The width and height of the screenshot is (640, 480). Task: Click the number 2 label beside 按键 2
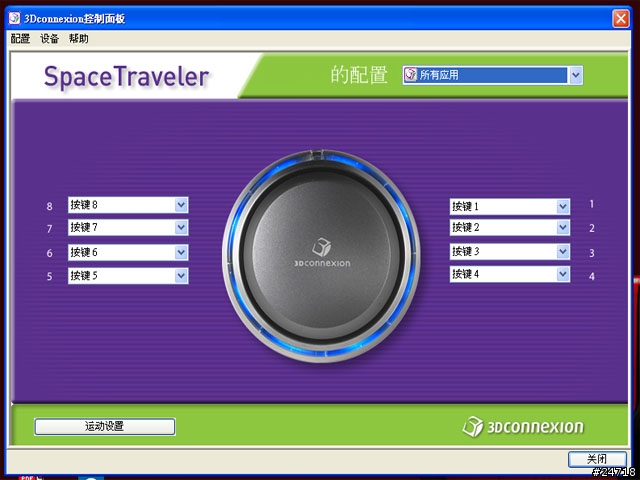(x=592, y=228)
